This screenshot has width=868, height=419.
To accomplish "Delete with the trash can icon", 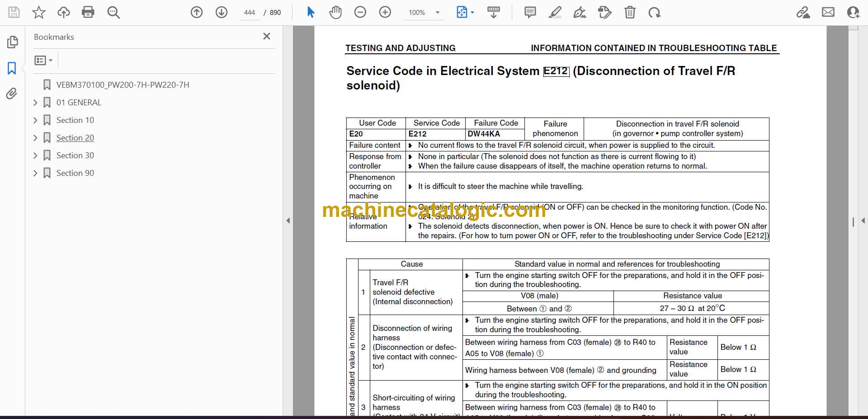I will (x=630, y=12).
